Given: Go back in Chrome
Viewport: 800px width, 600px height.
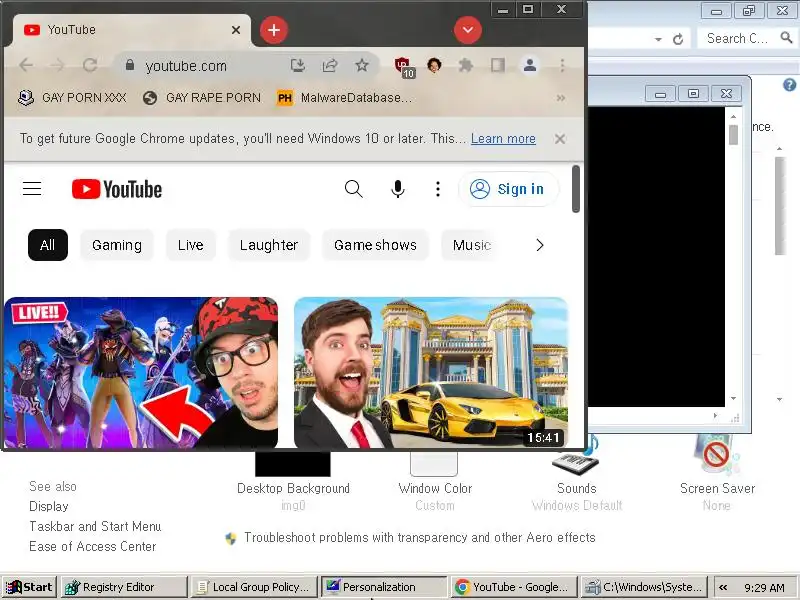Looking at the screenshot, I should (x=26, y=65).
